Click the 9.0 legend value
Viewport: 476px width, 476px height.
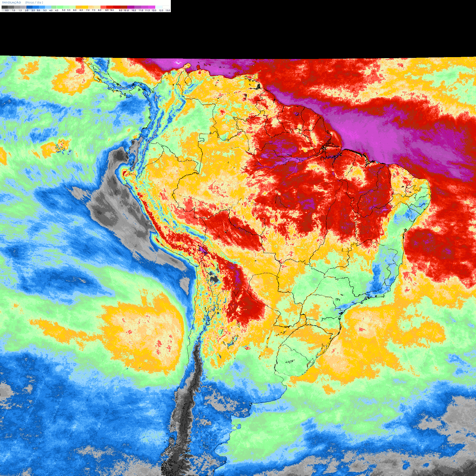pyautogui.click(x=112, y=10)
